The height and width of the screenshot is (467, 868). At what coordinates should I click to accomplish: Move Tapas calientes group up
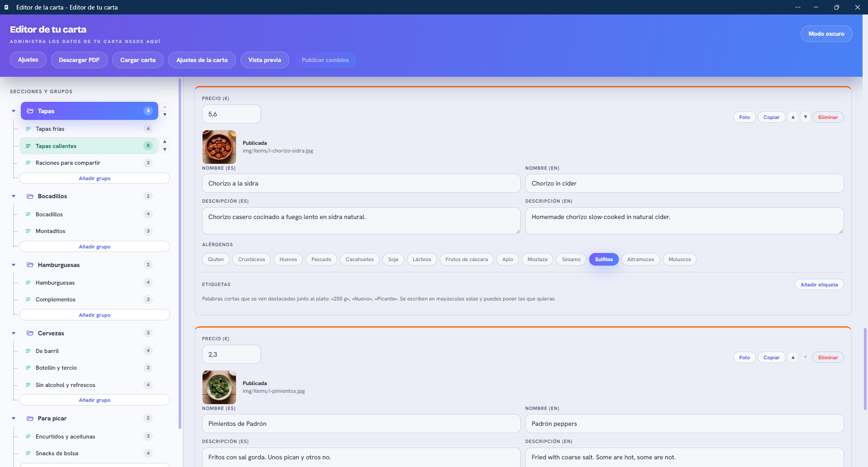[x=165, y=142]
